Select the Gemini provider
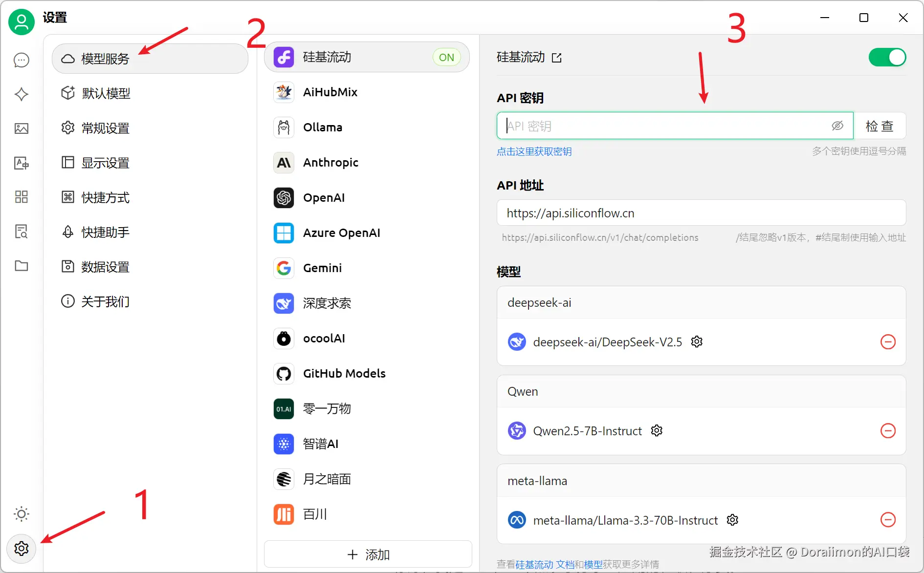The image size is (924, 573). [367, 268]
